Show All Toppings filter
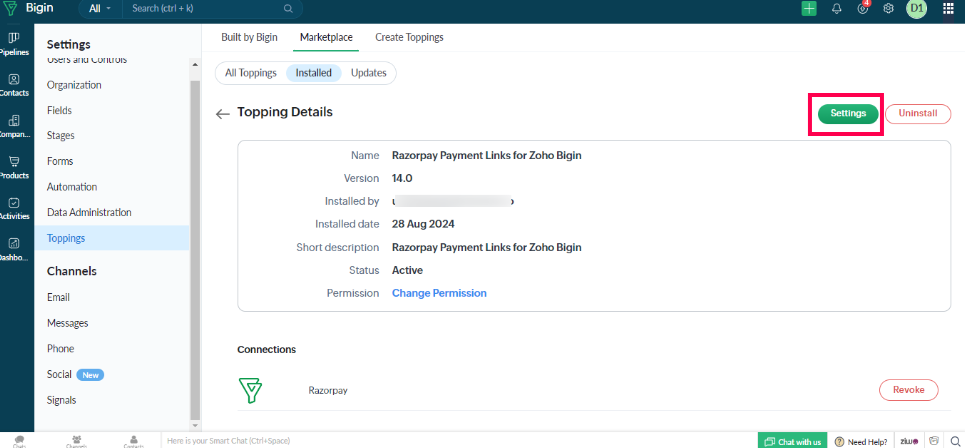The image size is (965, 448). coord(250,73)
